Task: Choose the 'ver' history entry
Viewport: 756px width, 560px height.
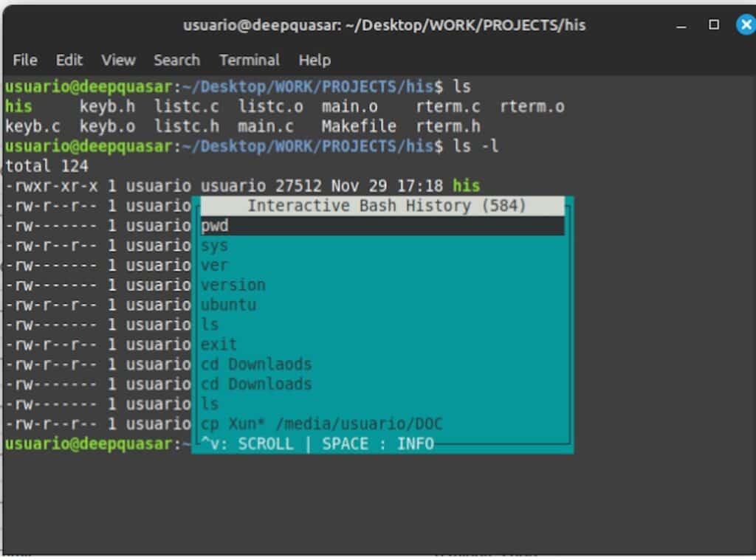Action: pos(215,266)
